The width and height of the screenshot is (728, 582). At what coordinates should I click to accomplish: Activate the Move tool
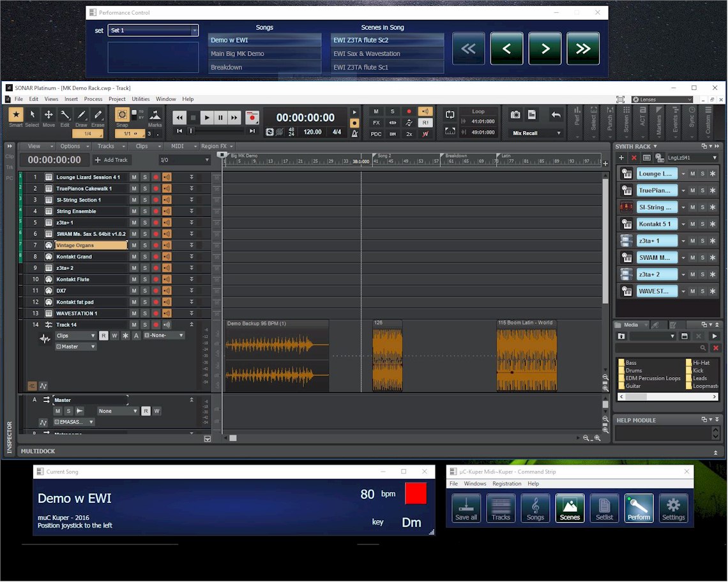pyautogui.click(x=49, y=115)
